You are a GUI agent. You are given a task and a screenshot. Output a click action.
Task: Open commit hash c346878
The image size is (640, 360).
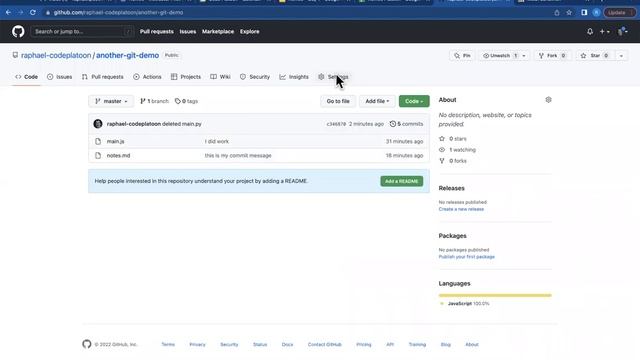click(336, 124)
